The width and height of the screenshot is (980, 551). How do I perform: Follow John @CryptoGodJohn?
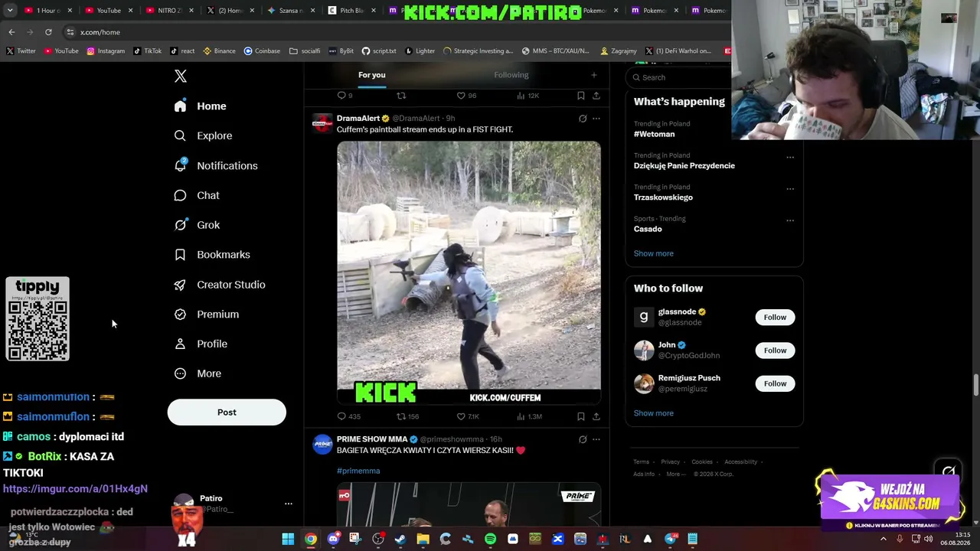click(x=775, y=350)
